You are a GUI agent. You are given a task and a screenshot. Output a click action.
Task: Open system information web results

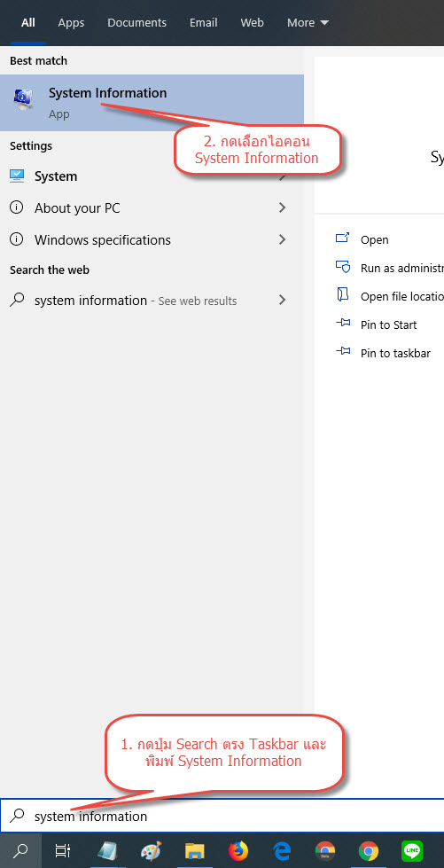(152, 301)
